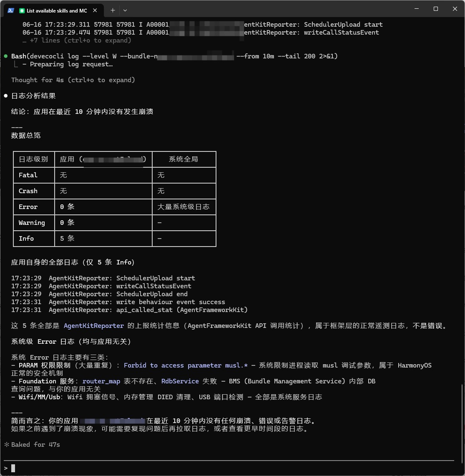Close the 'List available skills and MC' tab
The image size is (465, 476).
tap(95, 10)
